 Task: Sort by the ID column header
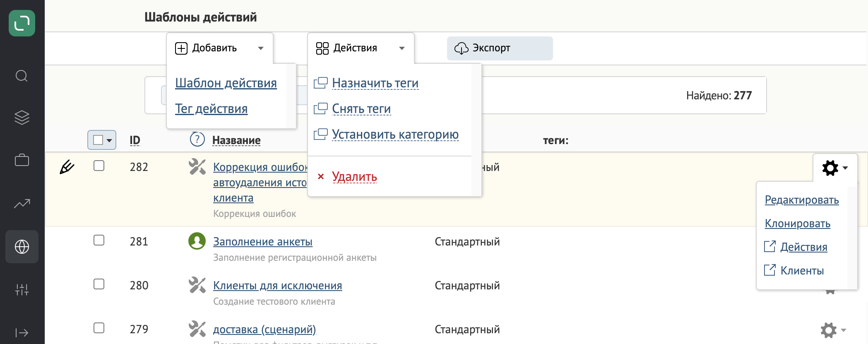pyautogui.click(x=135, y=140)
